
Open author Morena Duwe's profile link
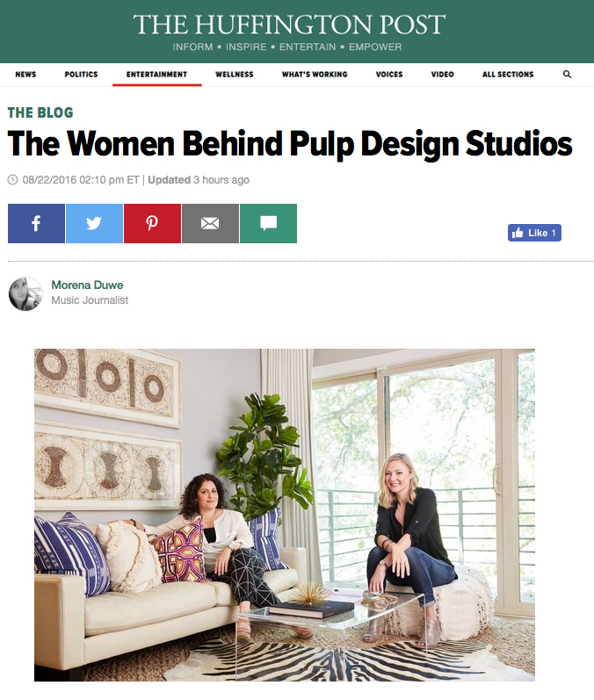(x=87, y=285)
